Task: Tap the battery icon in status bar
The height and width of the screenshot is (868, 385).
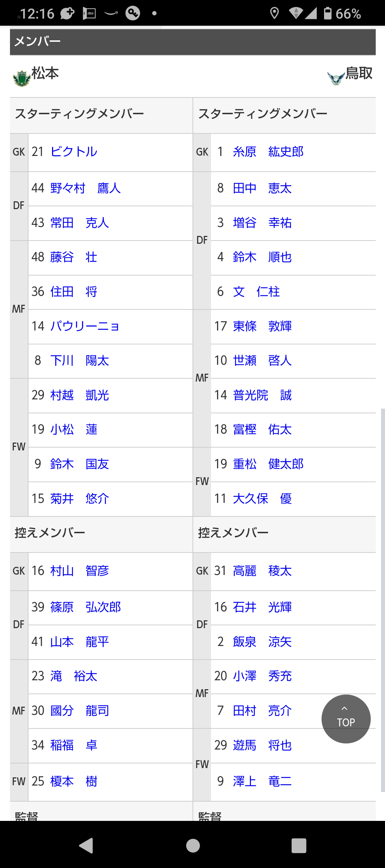Action: click(x=327, y=13)
